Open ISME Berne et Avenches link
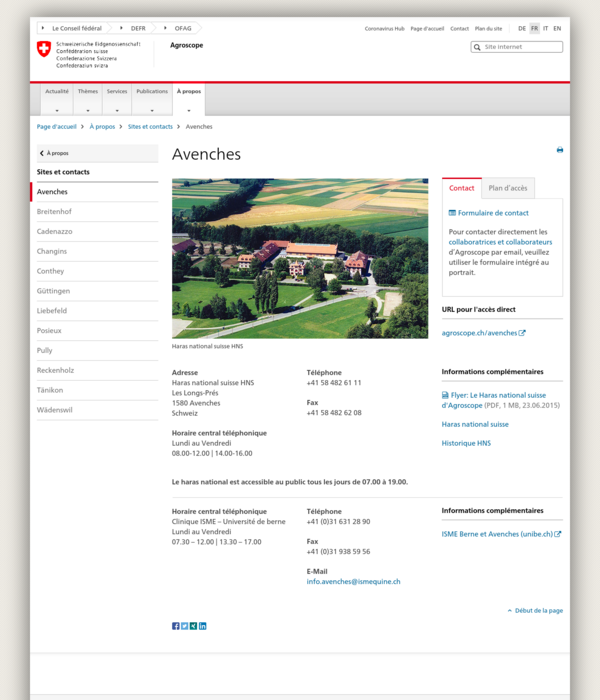The width and height of the screenshot is (600, 700). point(501,534)
